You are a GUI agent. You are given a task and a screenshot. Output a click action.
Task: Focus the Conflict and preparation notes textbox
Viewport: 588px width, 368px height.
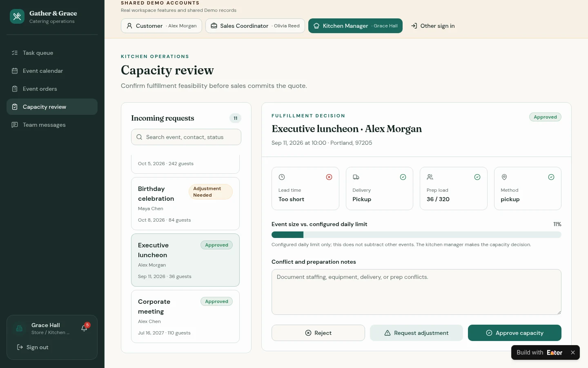pyautogui.click(x=416, y=292)
